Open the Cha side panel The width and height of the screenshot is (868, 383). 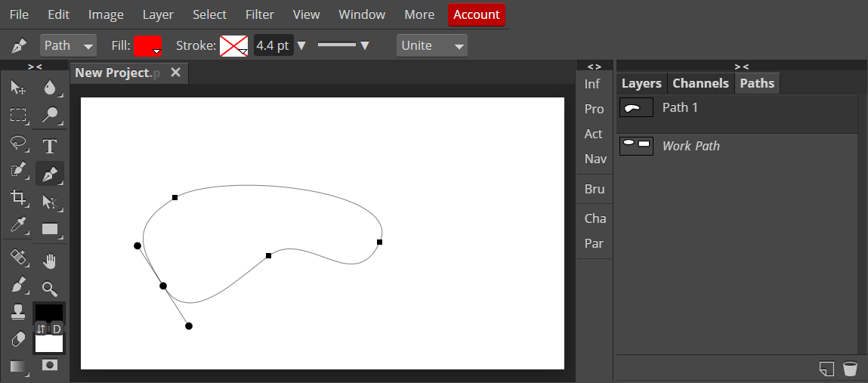[594, 218]
